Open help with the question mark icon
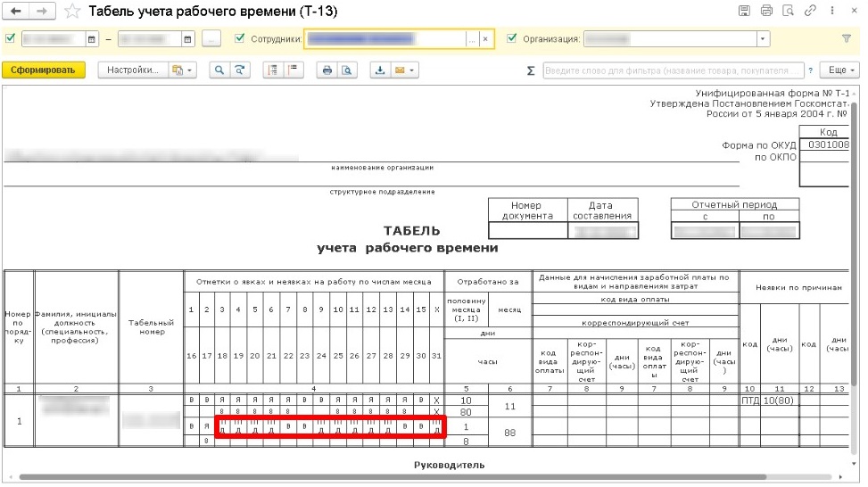The width and height of the screenshot is (868, 487). click(810, 70)
